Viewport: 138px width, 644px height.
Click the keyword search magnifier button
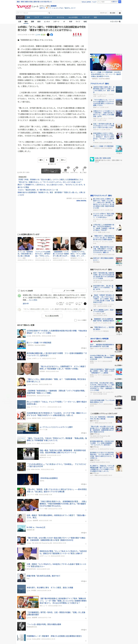point(49,13)
